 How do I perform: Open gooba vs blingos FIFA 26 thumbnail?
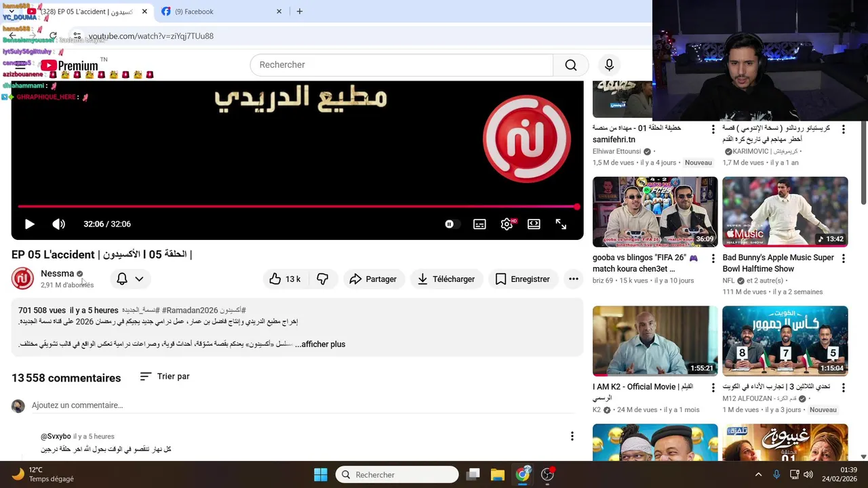(x=655, y=212)
